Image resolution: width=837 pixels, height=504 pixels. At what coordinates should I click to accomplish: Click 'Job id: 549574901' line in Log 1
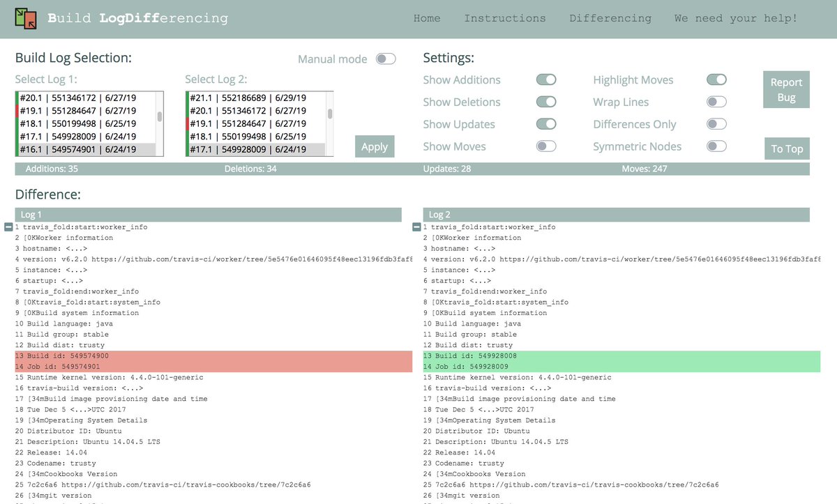point(213,367)
